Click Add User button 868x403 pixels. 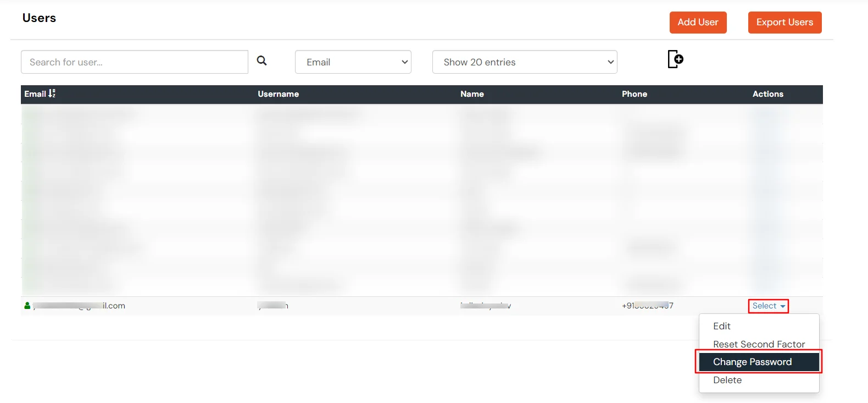tap(698, 23)
